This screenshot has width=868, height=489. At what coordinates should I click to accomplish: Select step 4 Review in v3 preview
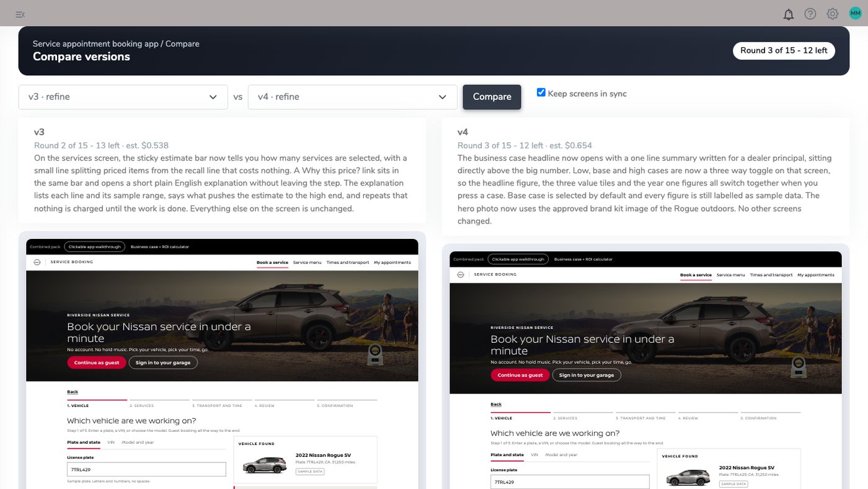pyautogui.click(x=285, y=403)
